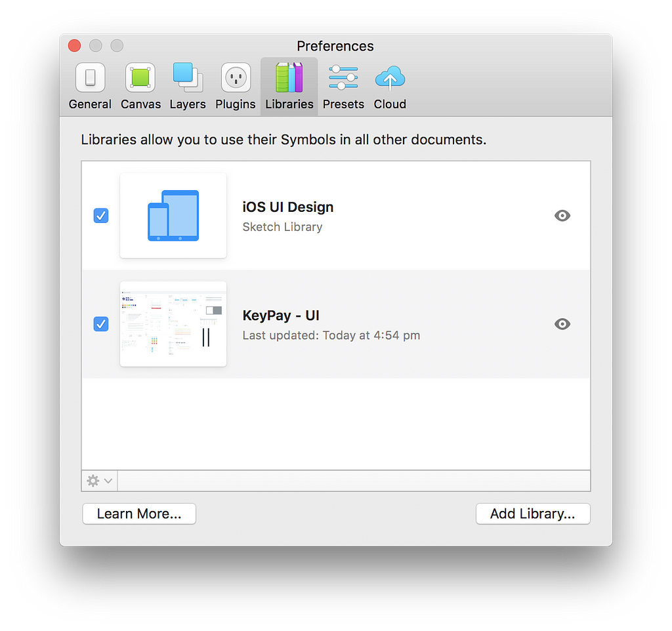This screenshot has height=631, width=672.
Task: Click the Learn More... button
Action: [x=139, y=514]
